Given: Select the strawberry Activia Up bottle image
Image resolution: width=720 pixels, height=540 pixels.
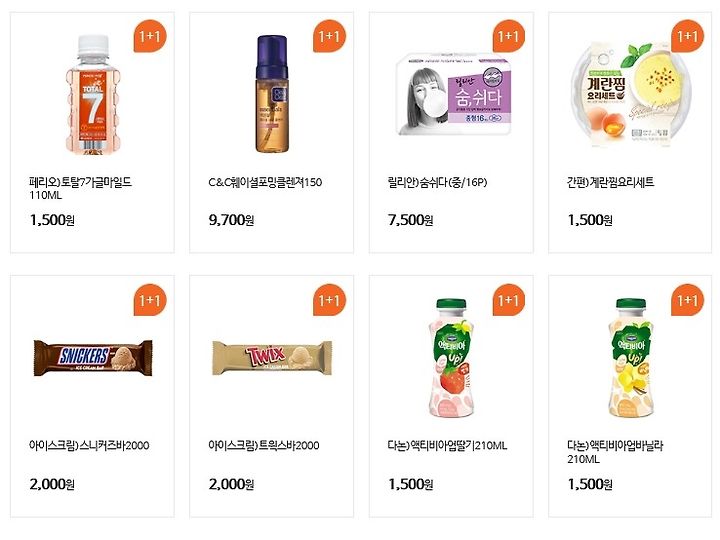Looking at the screenshot, I should click(x=451, y=358).
